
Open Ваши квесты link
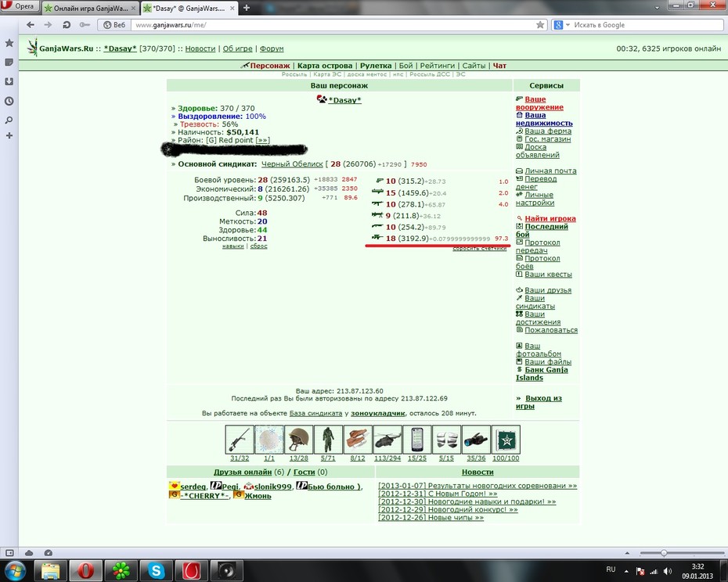click(548, 275)
